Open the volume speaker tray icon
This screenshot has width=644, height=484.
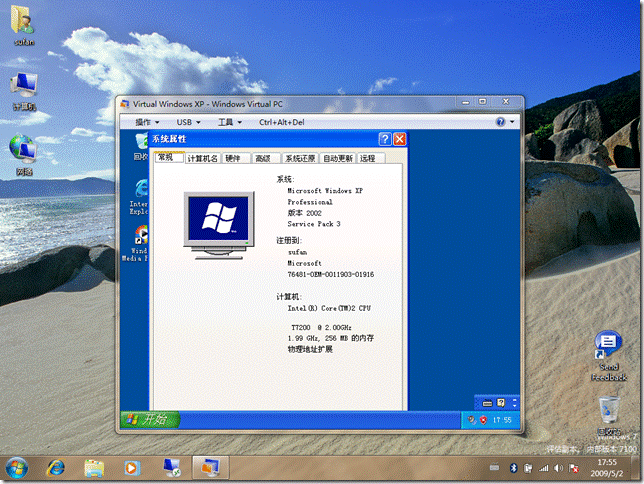click(x=558, y=468)
